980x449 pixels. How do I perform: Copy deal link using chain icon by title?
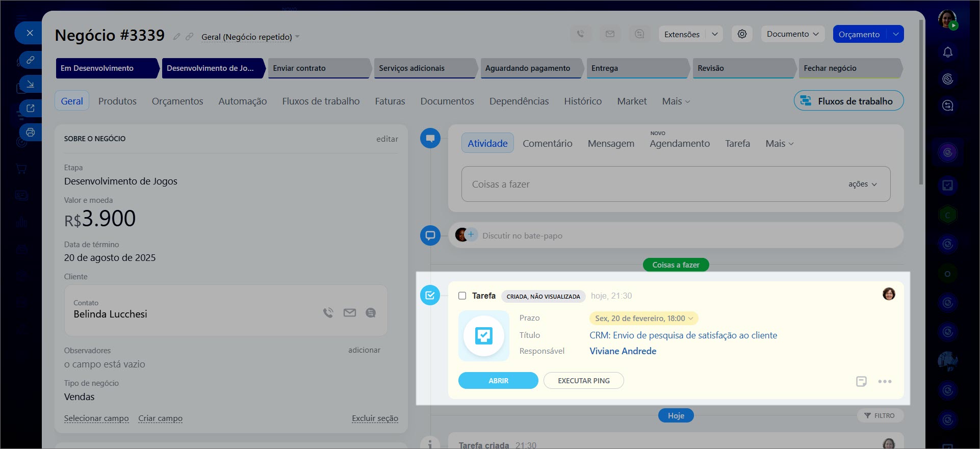coord(189,37)
